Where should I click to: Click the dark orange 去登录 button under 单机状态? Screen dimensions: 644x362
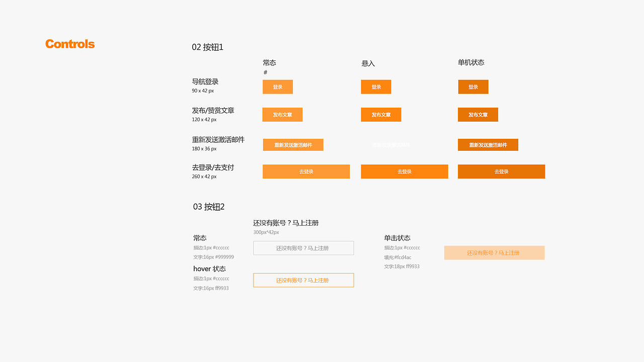point(501,171)
